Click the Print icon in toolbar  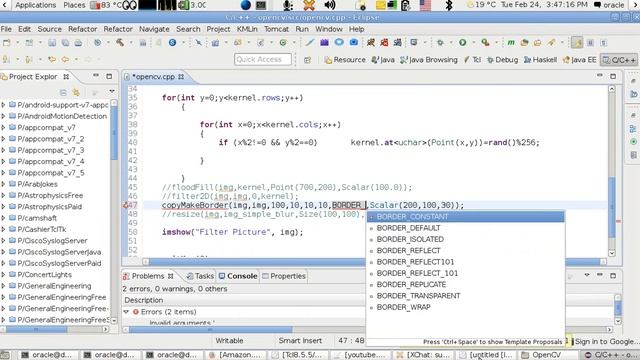point(78,42)
